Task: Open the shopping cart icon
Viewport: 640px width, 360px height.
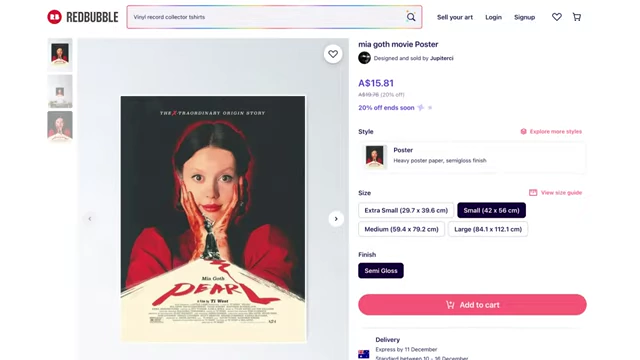Action: pyautogui.click(x=577, y=17)
